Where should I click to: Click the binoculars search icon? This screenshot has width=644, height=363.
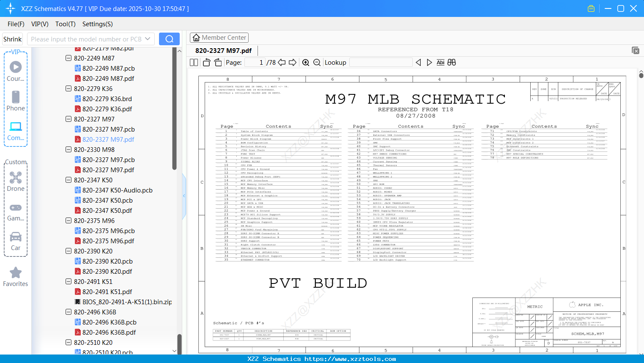[x=452, y=63]
